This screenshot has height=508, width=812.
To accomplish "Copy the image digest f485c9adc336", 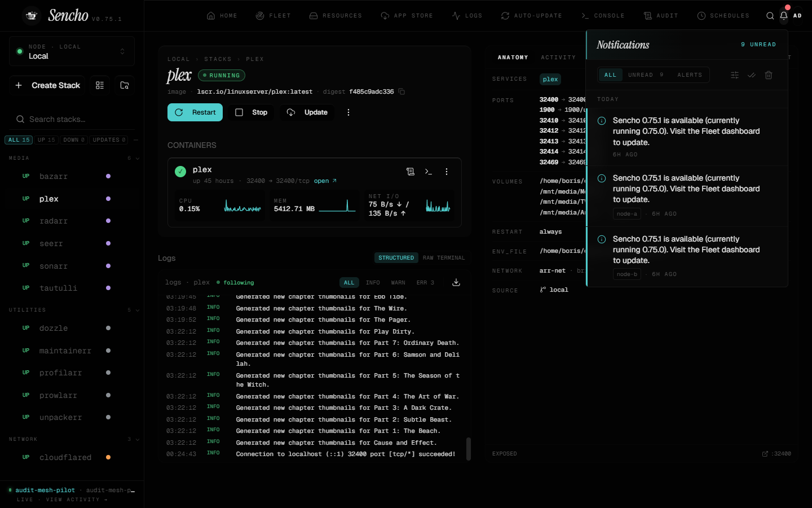I will (x=401, y=91).
